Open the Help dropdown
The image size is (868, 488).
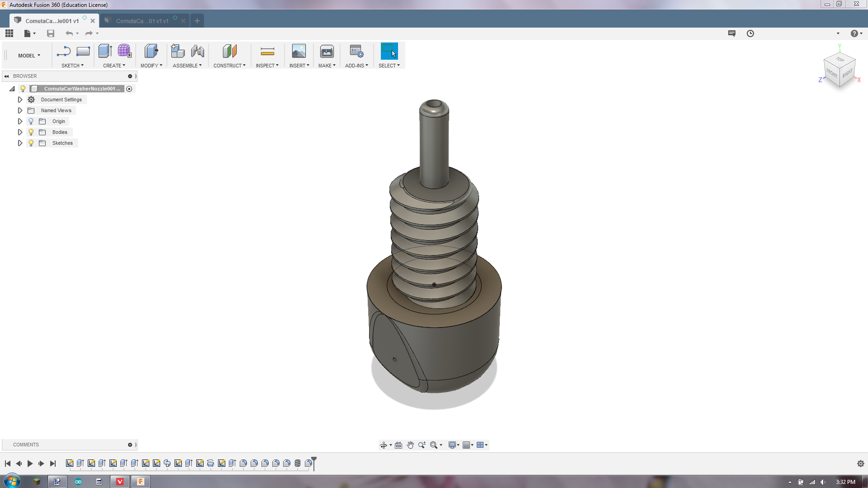(856, 33)
